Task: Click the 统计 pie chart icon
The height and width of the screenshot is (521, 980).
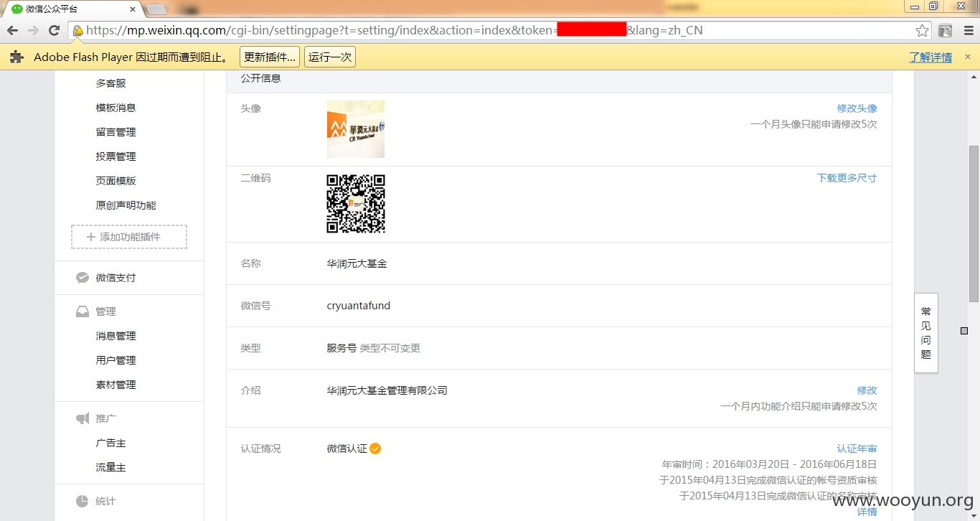Action: click(x=83, y=501)
